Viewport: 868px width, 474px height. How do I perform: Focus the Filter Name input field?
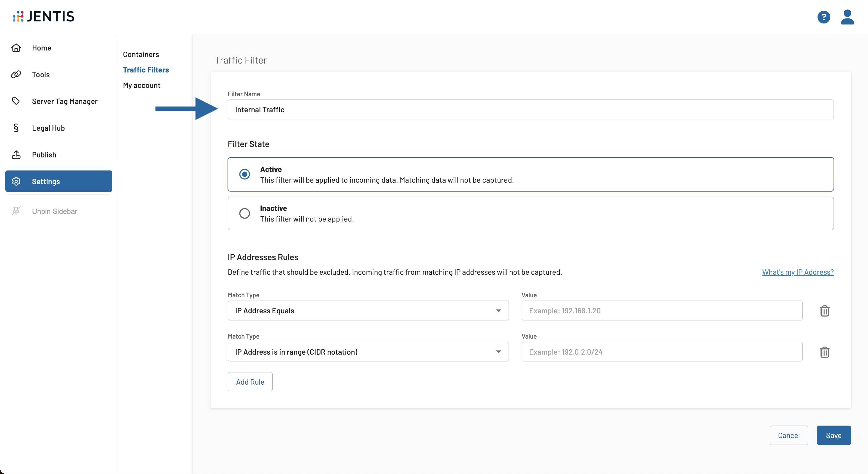(530, 110)
